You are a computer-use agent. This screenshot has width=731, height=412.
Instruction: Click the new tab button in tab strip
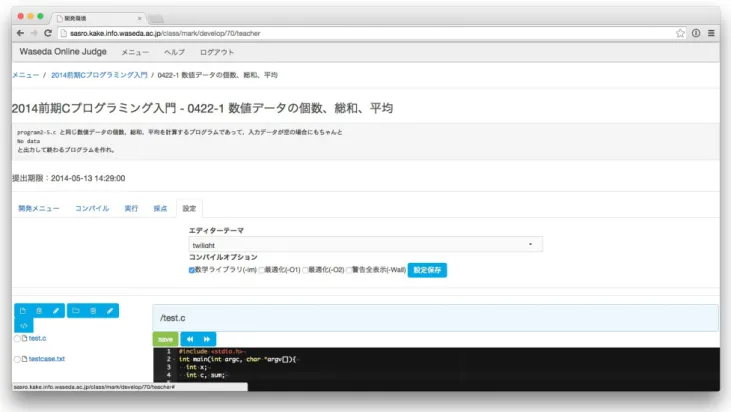(156, 19)
